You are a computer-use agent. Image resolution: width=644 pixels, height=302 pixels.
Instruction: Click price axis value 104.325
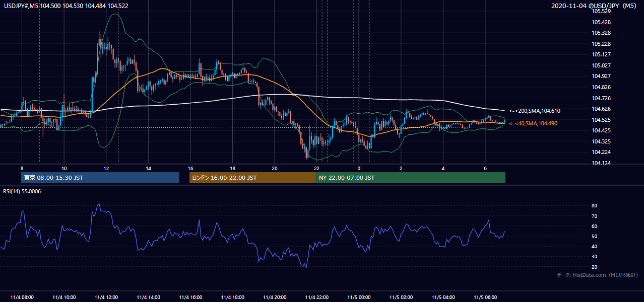click(601, 141)
